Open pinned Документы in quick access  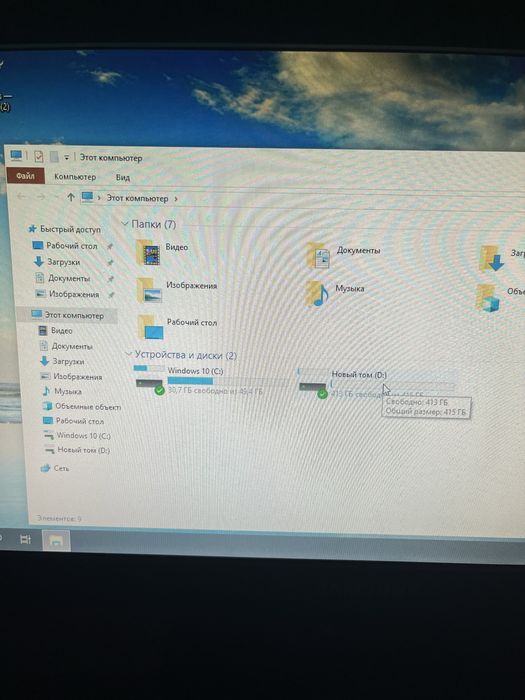click(69, 278)
